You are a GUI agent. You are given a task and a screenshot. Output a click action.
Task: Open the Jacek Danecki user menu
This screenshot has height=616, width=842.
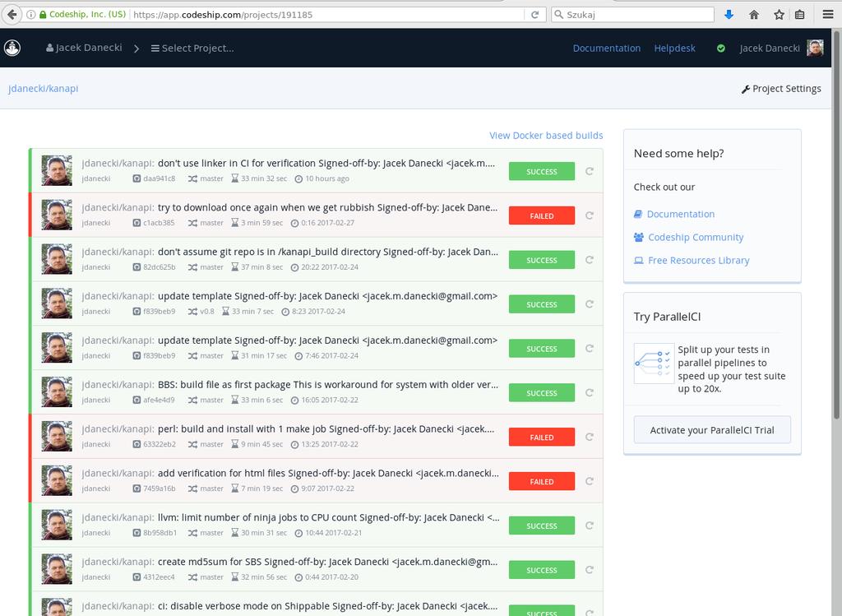770,49
